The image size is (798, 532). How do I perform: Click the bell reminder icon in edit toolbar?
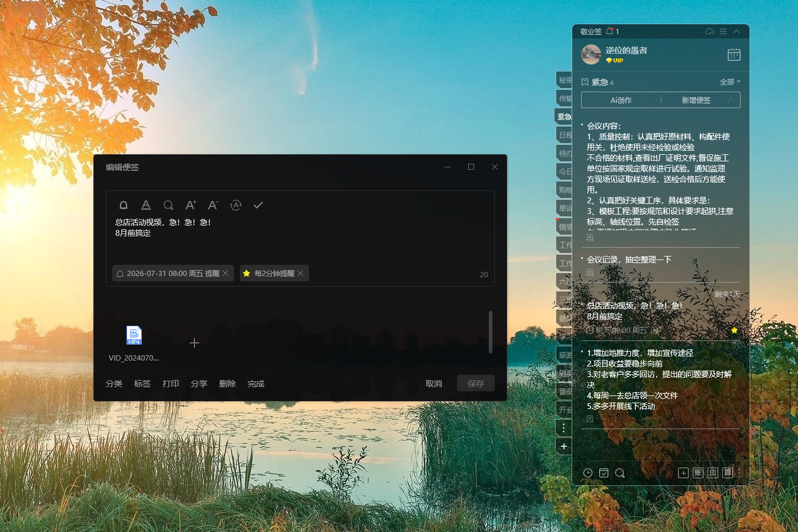[x=124, y=205]
